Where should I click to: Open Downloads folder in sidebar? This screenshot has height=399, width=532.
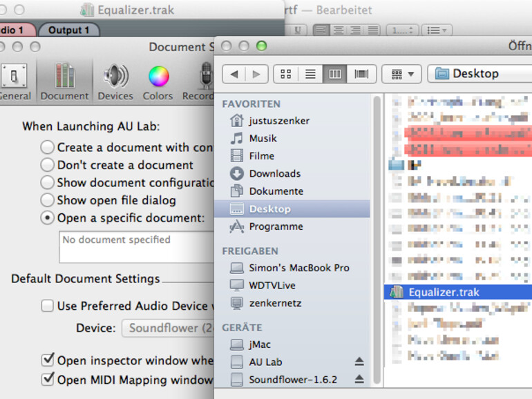point(265,173)
